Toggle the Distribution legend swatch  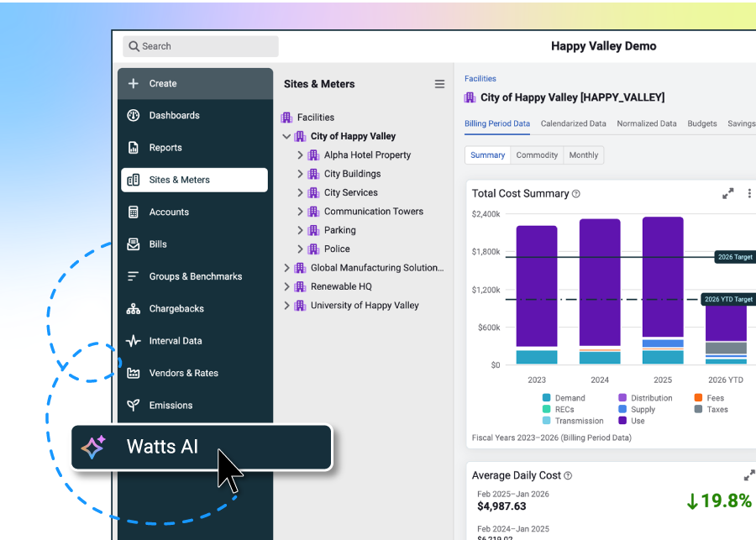(622, 398)
